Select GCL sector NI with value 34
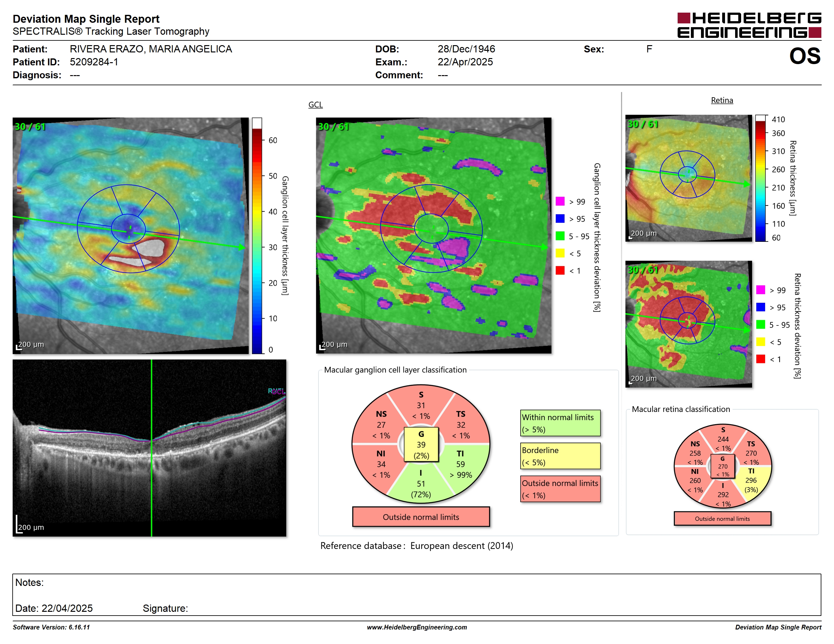This screenshot has height=644, width=834. pyautogui.click(x=381, y=464)
